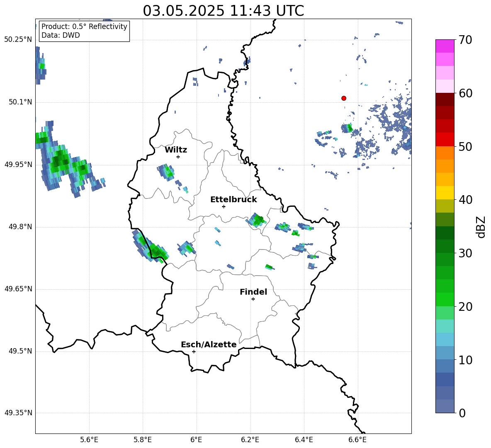Click the 49.95°N latitude label
Screen dimensions: 491x448
[x=18, y=165]
